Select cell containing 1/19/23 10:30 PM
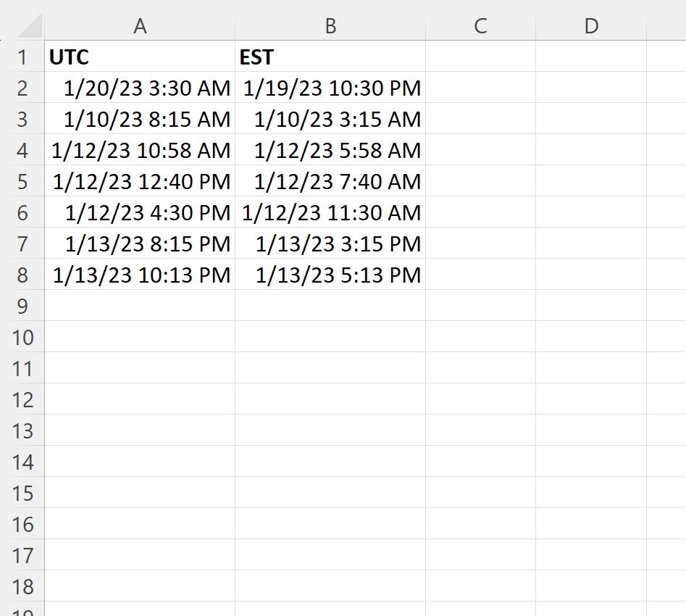The height and width of the screenshot is (616, 686). pyautogui.click(x=330, y=88)
